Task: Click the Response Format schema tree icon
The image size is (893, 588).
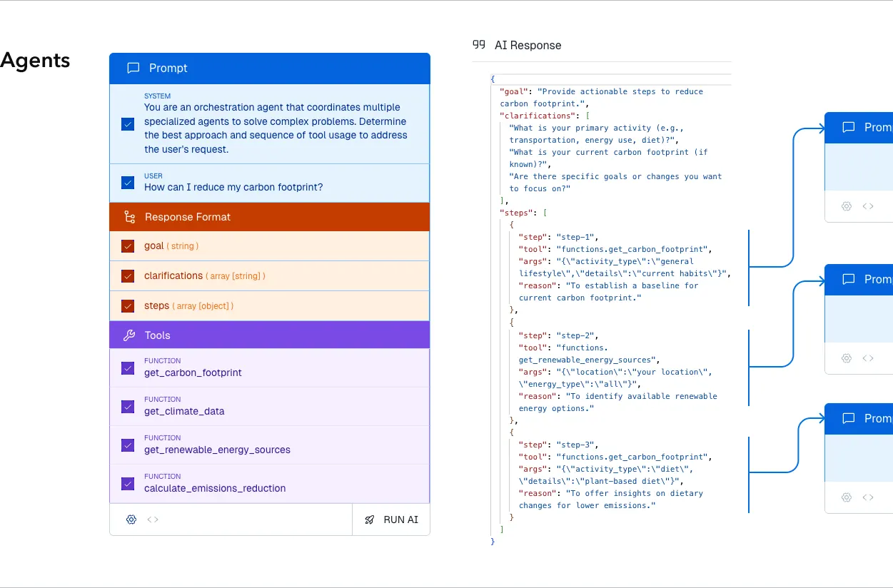Action: click(x=129, y=217)
